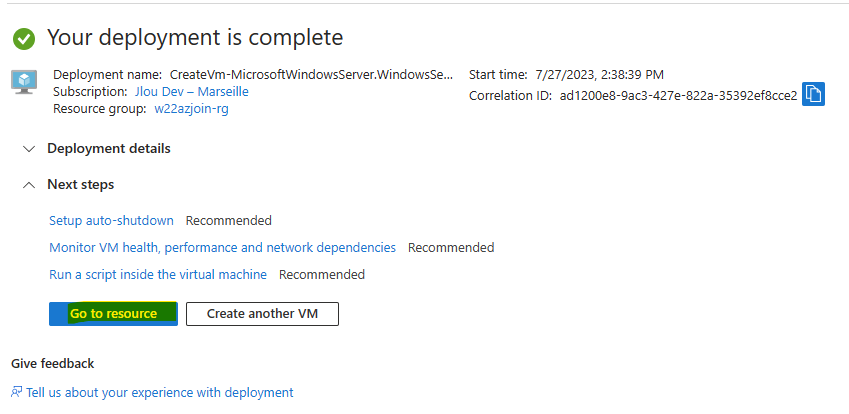Click the Next steps chevron arrow
Viewport: 849px width, 414px height.
29,185
